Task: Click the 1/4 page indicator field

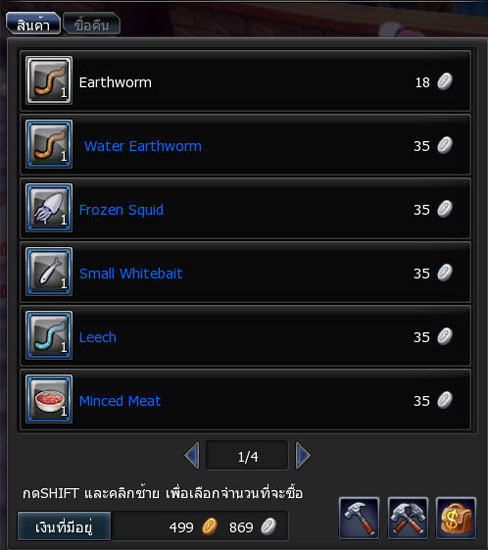Action: [247, 456]
